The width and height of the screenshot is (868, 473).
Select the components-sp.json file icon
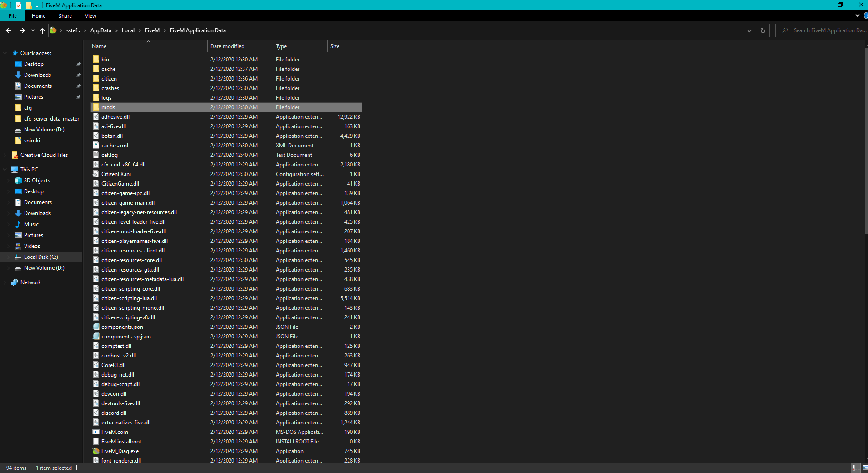click(96, 337)
